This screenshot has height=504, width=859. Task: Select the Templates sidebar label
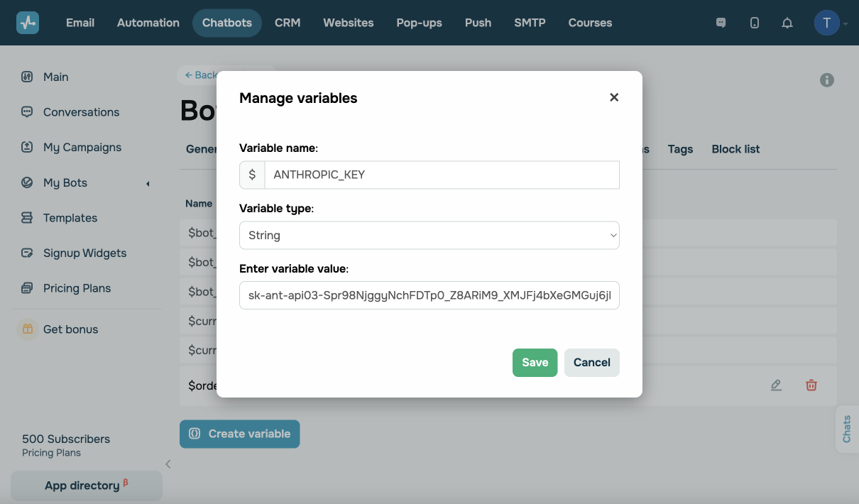[x=70, y=218]
